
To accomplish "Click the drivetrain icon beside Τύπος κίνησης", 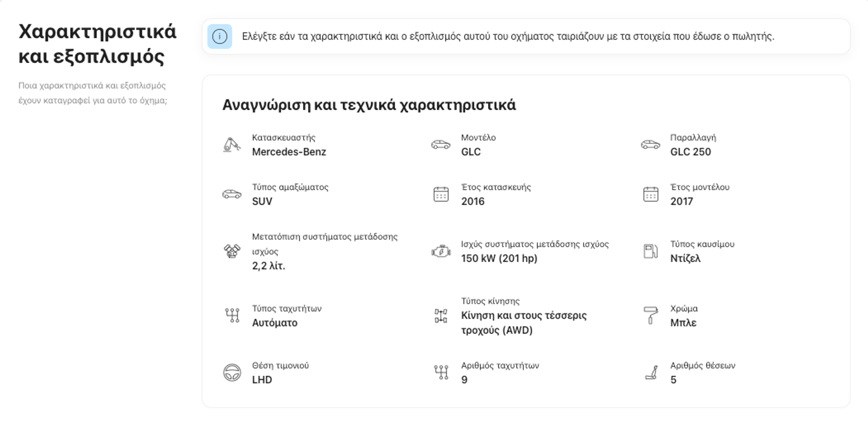I will (441, 316).
